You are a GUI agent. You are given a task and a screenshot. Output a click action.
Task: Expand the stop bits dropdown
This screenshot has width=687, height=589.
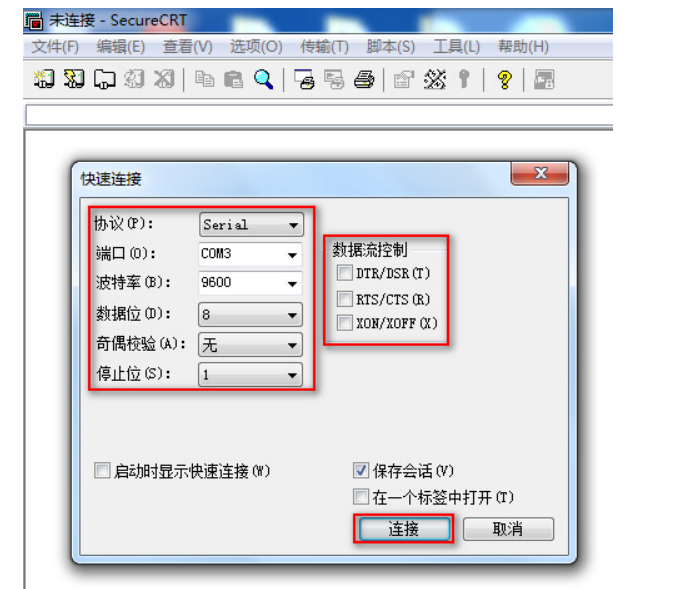click(251, 375)
